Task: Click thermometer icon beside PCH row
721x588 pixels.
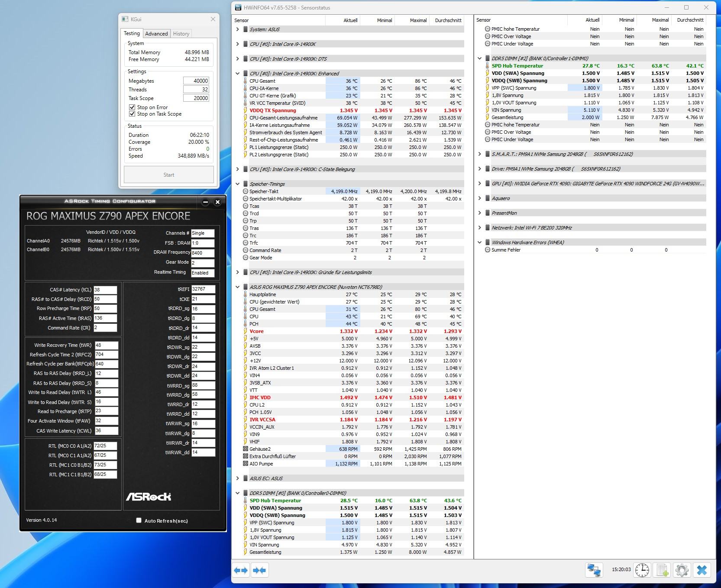Action: [245, 324]
